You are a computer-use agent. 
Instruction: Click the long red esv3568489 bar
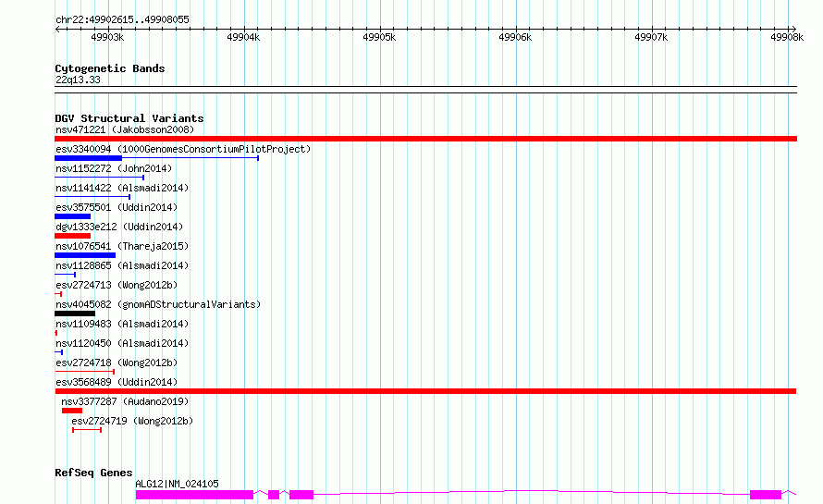pyautogui.click(x=425, y=391)
